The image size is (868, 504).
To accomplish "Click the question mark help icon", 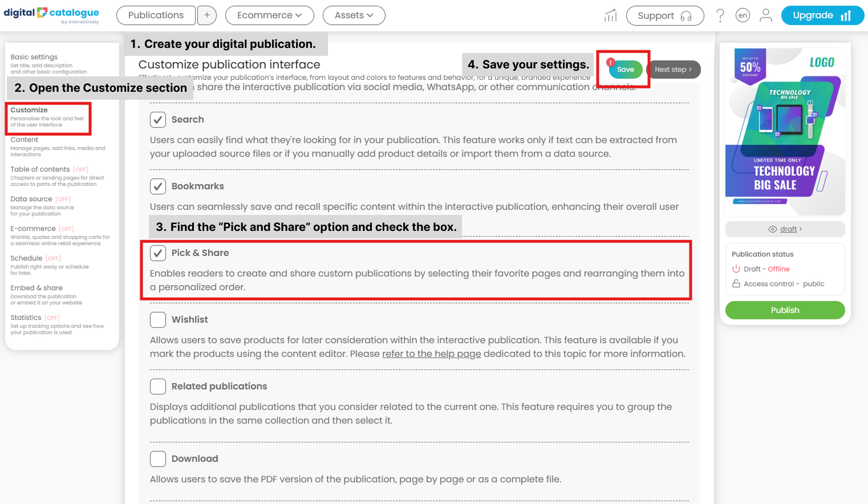I will tap(720, 15).
